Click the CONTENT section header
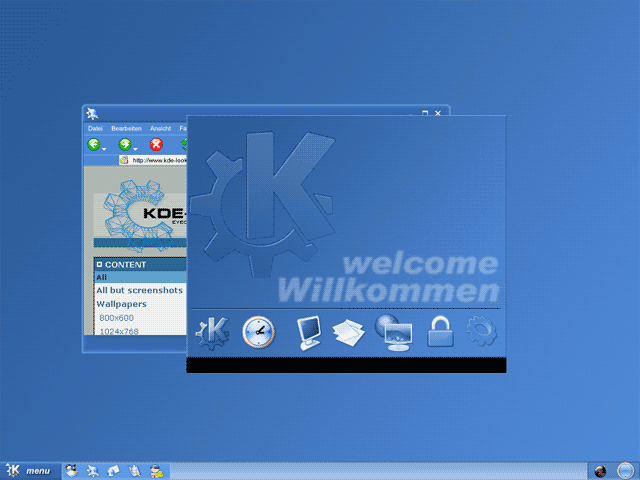The width and height of the screenshot is (640, 480). pos(140,264)
